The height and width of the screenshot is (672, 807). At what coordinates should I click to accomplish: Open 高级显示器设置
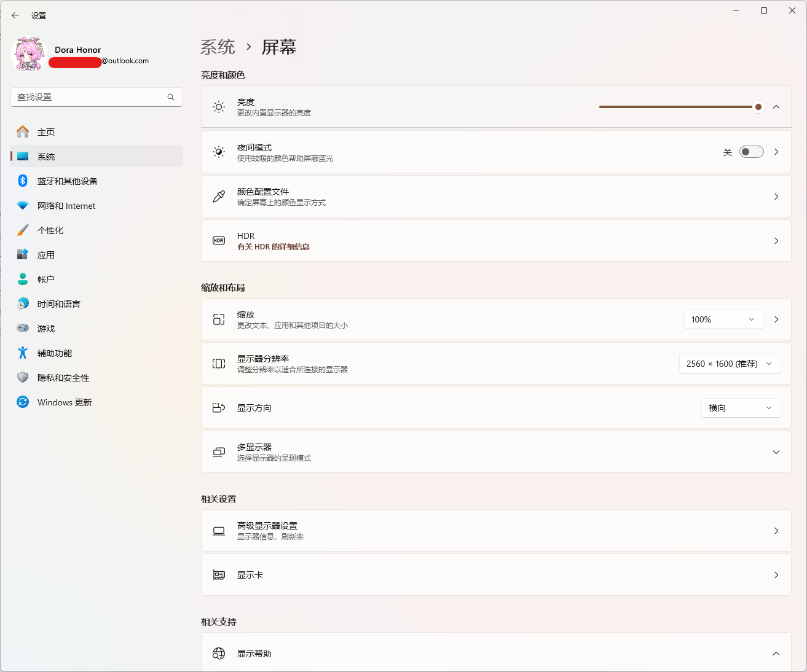click(495, 530)
